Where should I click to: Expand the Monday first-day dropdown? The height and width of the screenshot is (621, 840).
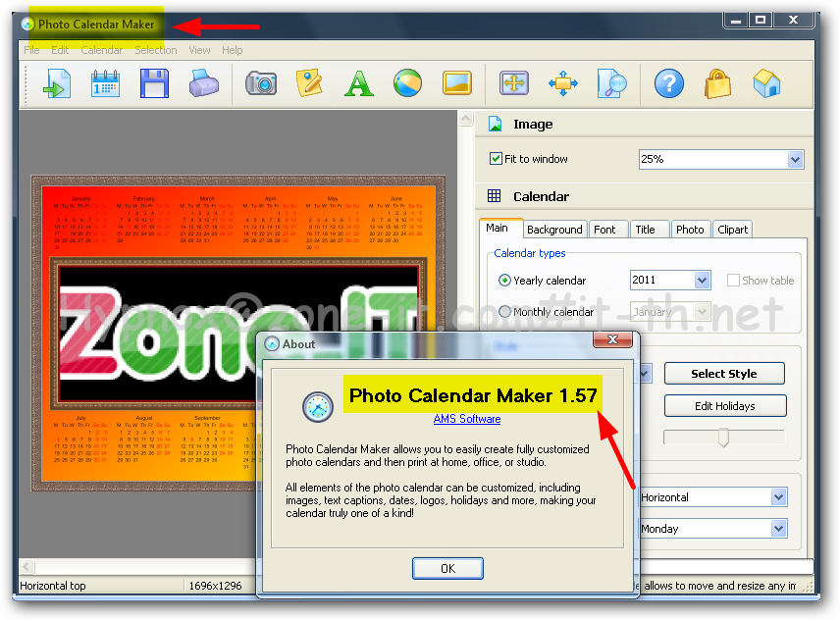[x=778, y=529]
